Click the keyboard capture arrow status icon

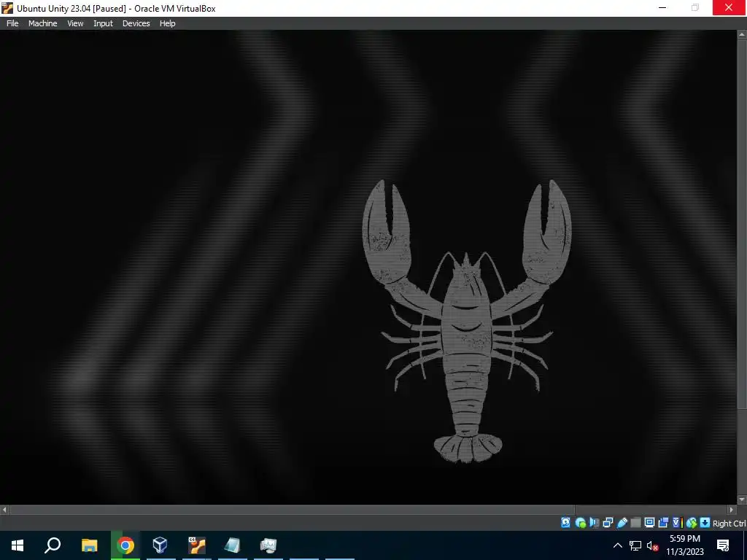[x=705, y=523]
